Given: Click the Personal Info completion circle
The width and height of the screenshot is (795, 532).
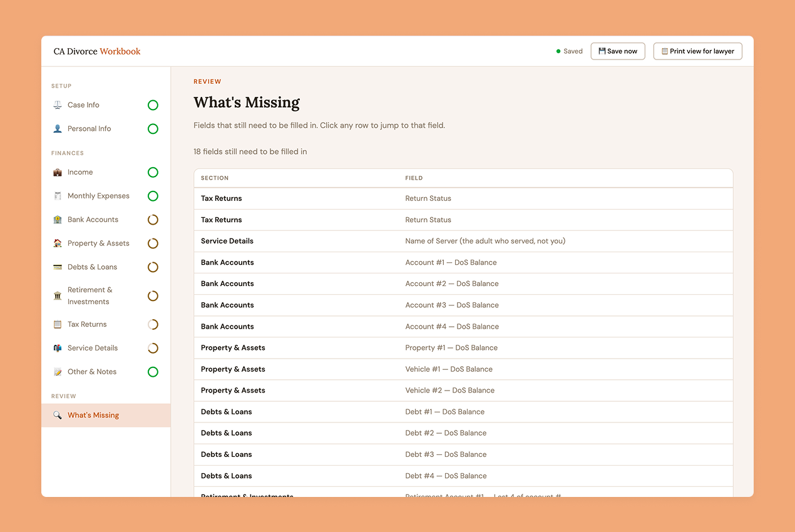Looking at the screenshot, I should (x=153, y=129).
